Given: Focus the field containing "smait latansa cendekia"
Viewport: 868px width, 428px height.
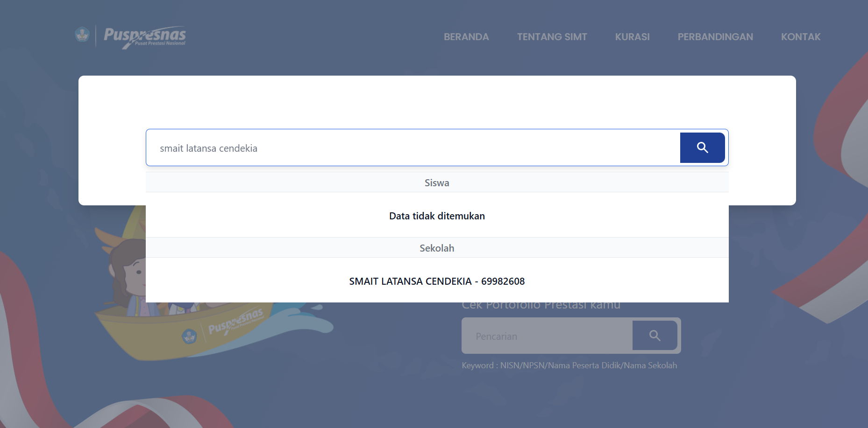Looking at the screenshot, I should 411,148.
